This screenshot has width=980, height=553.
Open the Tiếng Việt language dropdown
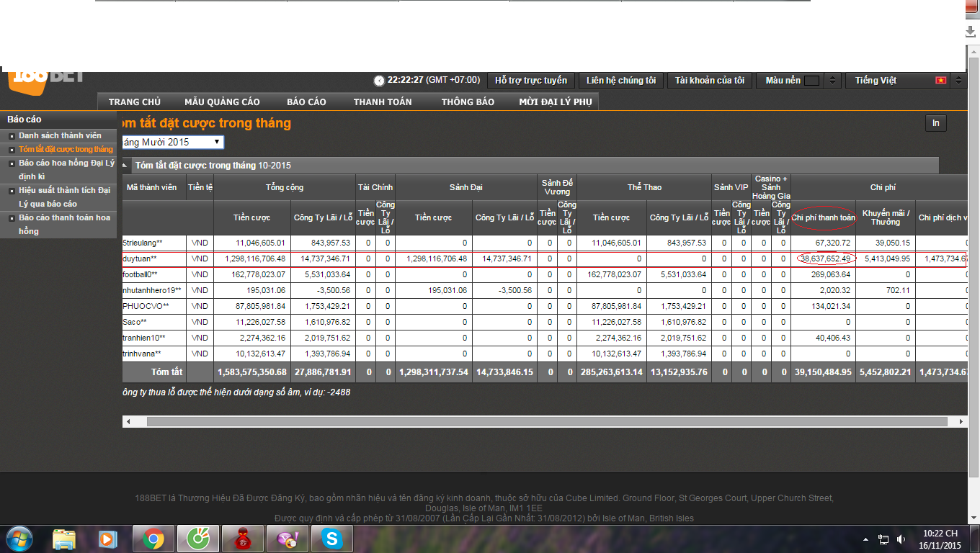(905, 81)
